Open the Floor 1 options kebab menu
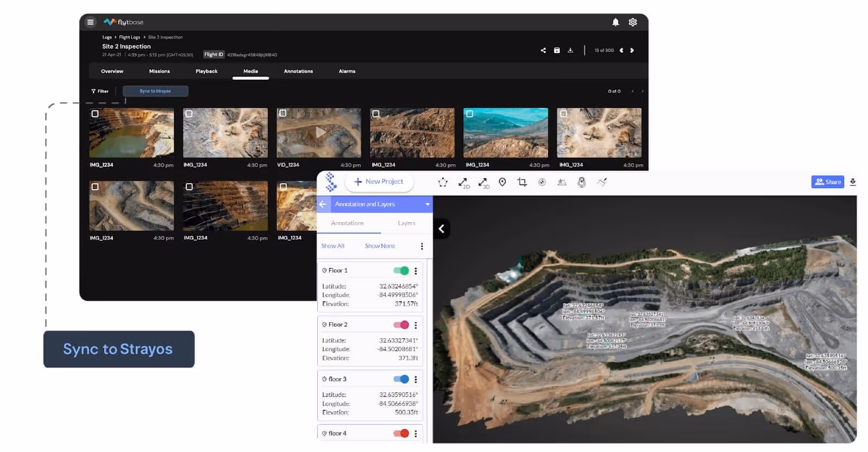Screen dimensions: 868x452 pyautogui.click(x=416, y=271)
